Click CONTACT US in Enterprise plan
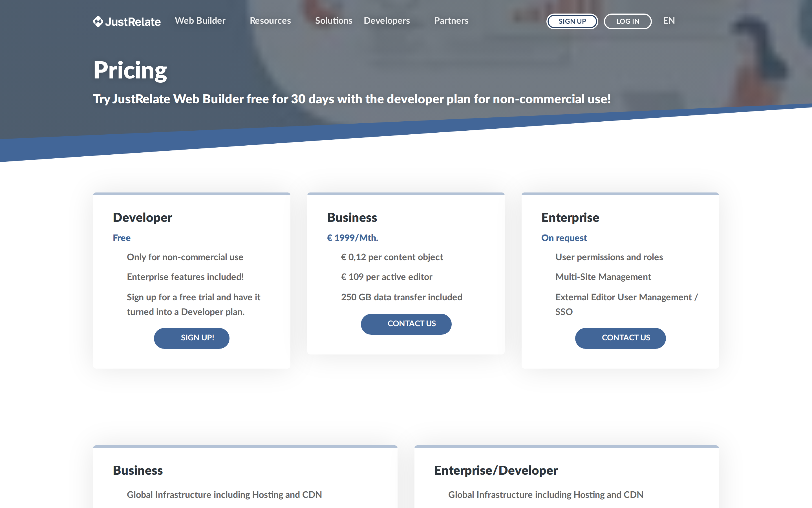The image size is (812, 508). (x=620, y=338)
